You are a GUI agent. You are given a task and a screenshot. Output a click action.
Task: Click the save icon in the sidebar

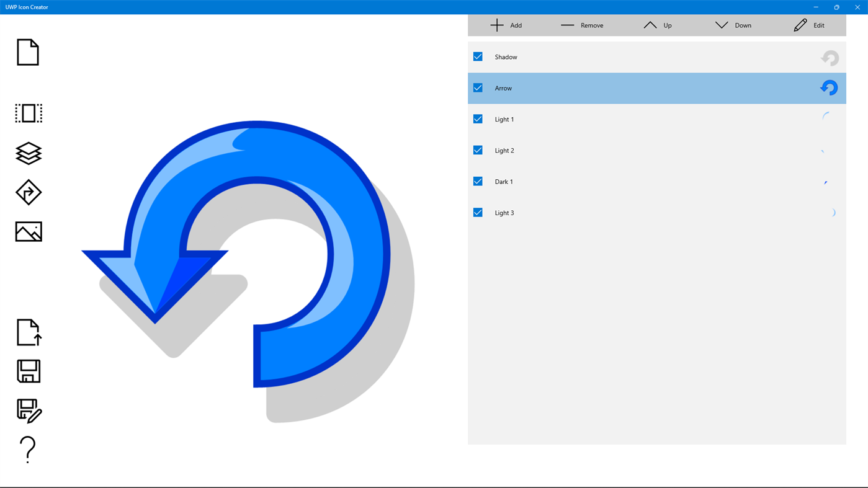tap(29, 370)
